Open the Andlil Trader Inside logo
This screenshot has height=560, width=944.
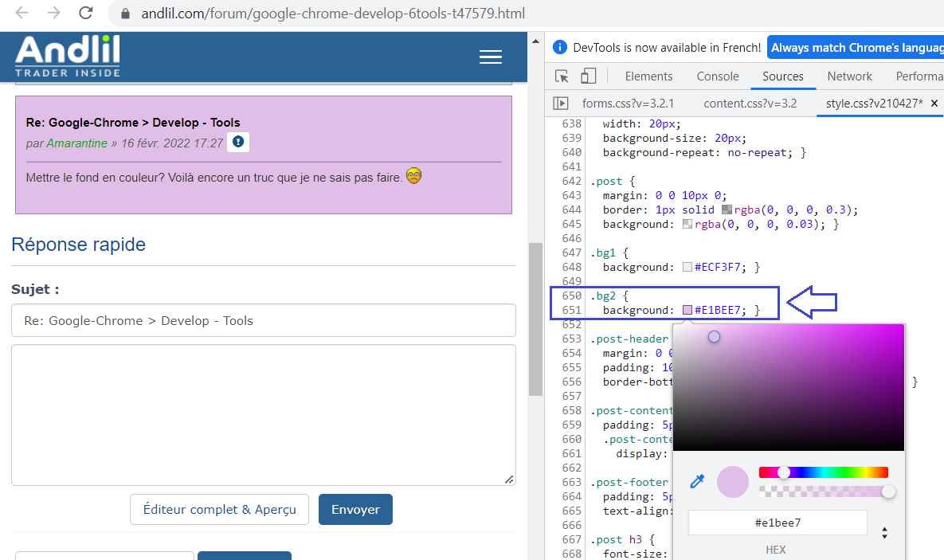pos(68,57)
